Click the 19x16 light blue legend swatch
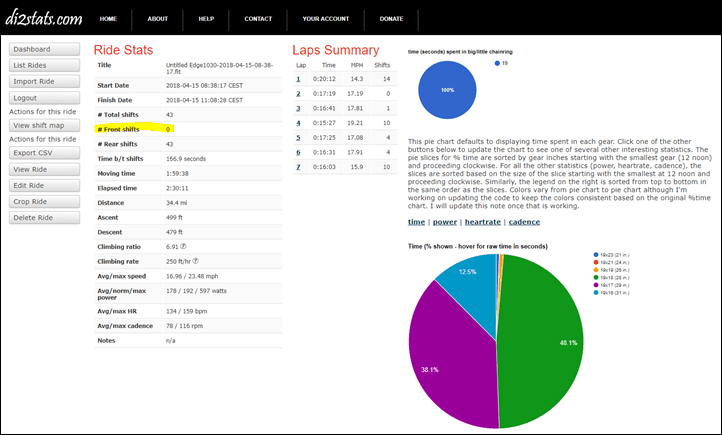 [x=596, y=293]
